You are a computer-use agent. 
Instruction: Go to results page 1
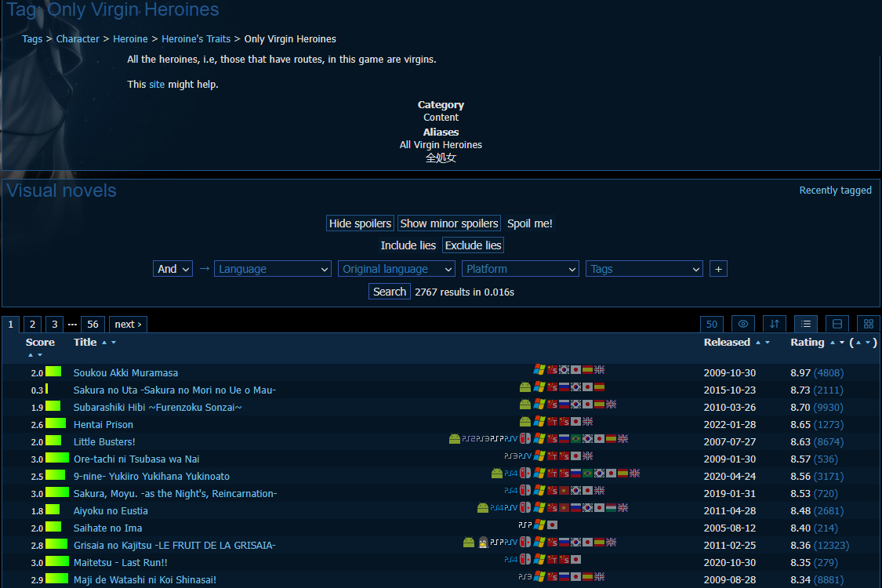11,324
